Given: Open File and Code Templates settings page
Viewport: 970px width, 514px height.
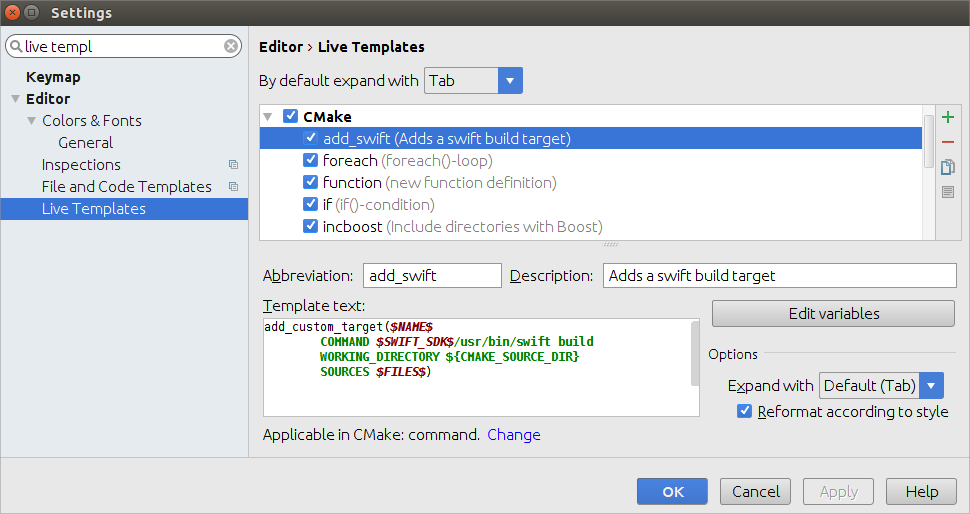Looking at the screenshot, I should pos(126,187).
